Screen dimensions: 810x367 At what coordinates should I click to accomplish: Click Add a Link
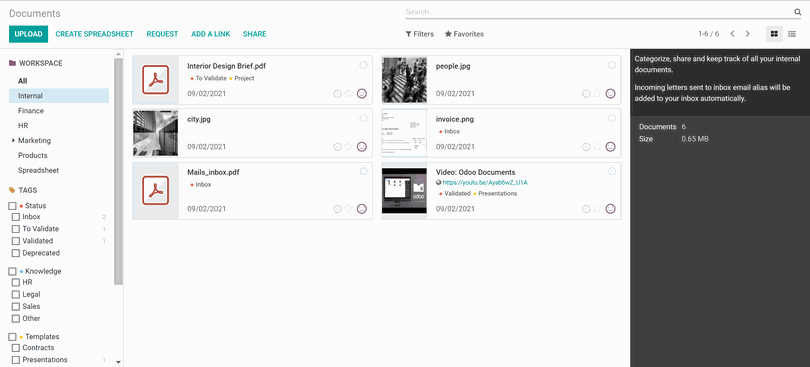tap(211, 34)
